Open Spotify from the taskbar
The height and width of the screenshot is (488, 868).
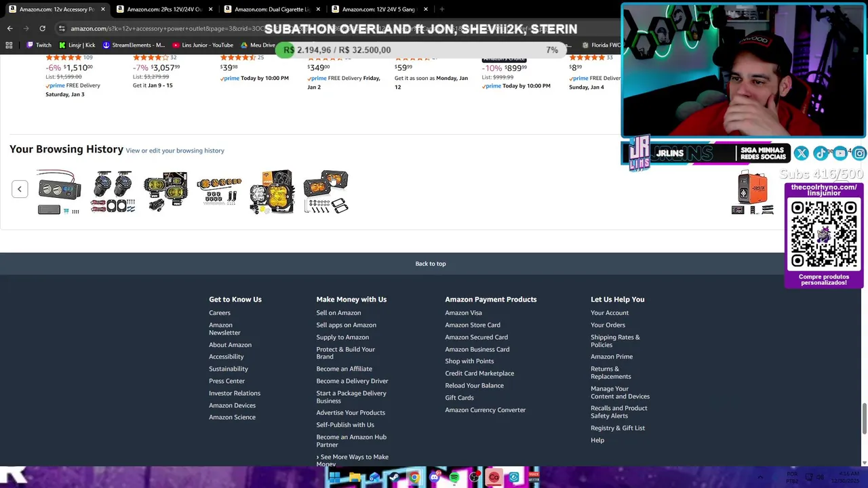tap(454, 478)
